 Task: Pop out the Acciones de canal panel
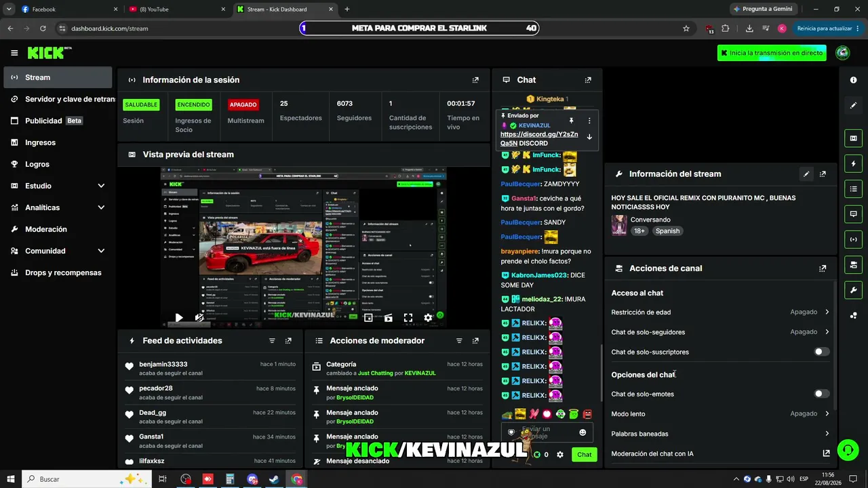click(823, 268)
